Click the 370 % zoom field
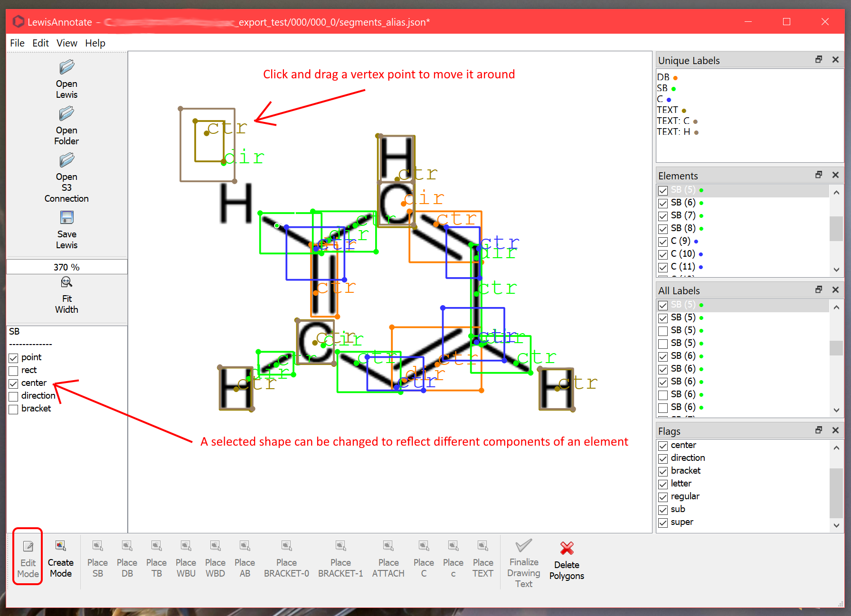851x616 pixels. [66, 267]
